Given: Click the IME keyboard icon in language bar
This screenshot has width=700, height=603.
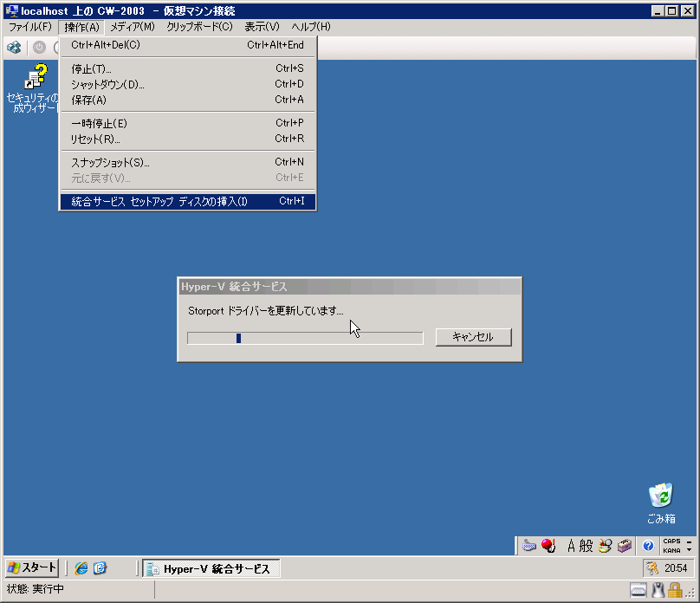Looking at the screenshot, I should coord(529,546).
